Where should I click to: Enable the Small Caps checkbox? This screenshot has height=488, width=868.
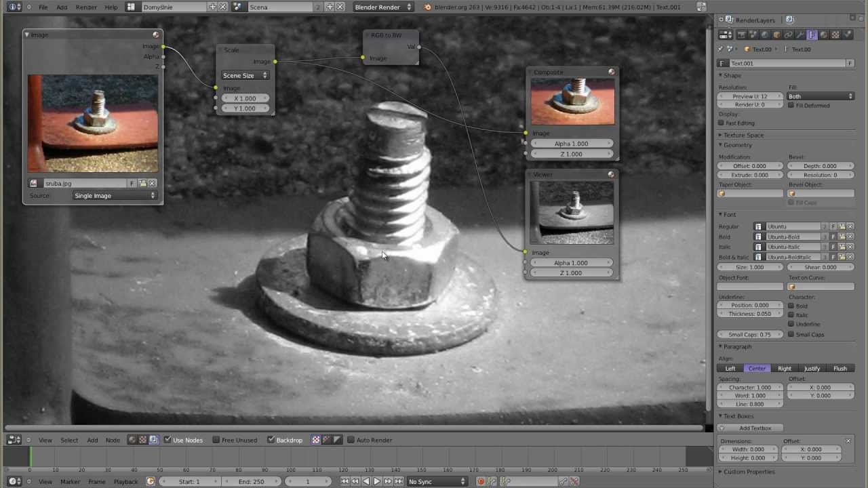791,334
